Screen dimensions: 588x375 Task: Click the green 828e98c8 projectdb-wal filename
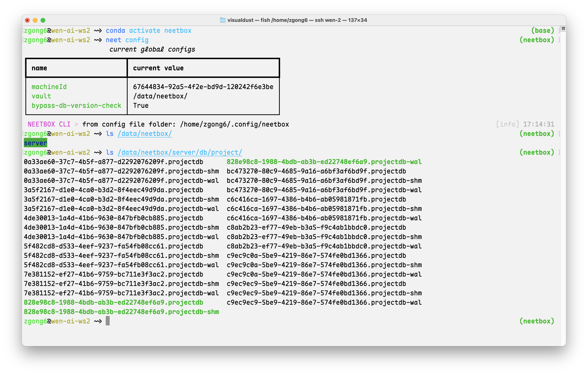click(x=324, y=162)
